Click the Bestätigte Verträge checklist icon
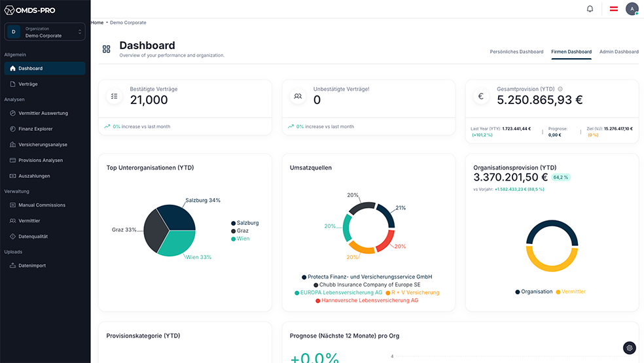This screenshot has width=644, height=363. (x=115, y=96)
